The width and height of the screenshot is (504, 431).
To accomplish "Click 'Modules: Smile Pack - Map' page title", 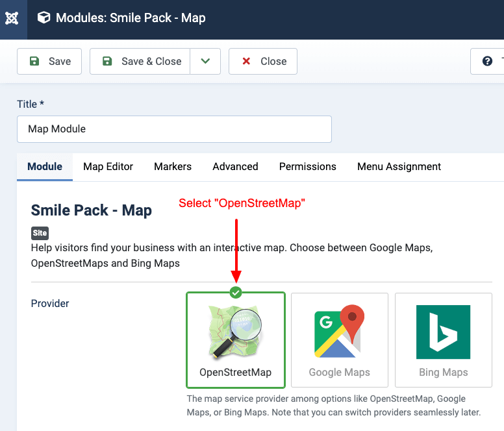I will tap(131, 18).
